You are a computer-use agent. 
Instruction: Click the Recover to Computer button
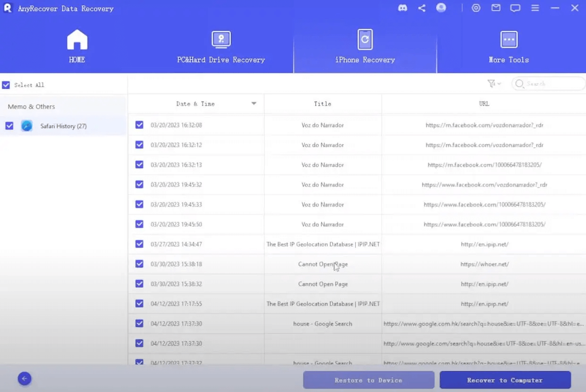pyautogui.click(x=505, y=380)
